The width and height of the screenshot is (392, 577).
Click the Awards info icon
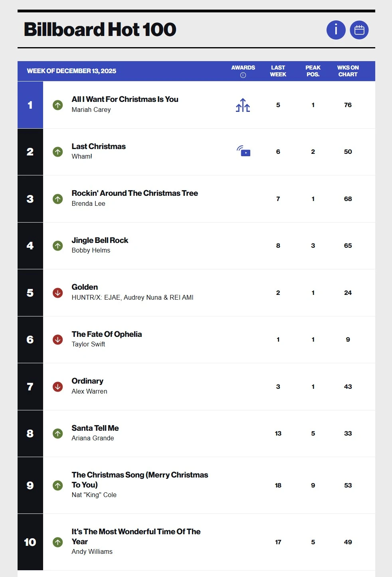243,75
